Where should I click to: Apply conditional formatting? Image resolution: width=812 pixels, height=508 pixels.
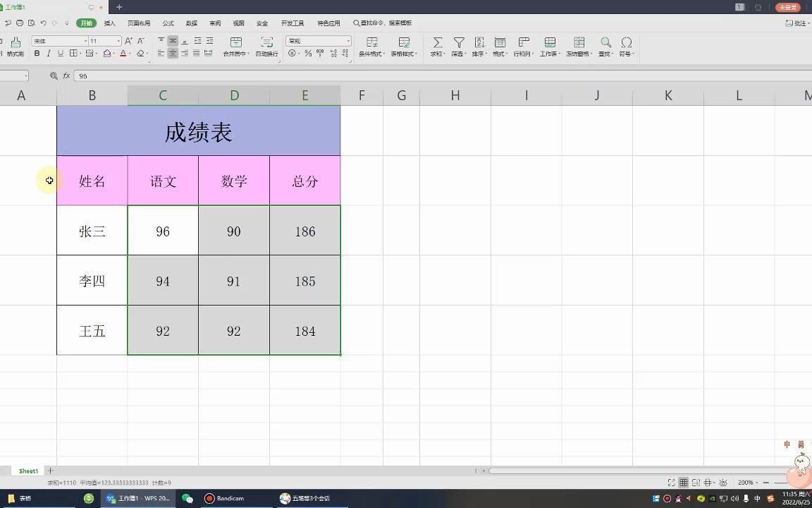[371, 46]
